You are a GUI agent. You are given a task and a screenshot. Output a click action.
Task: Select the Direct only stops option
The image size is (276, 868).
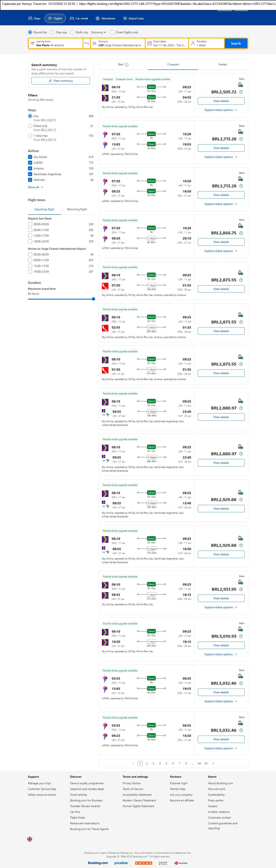coord(30,126)
